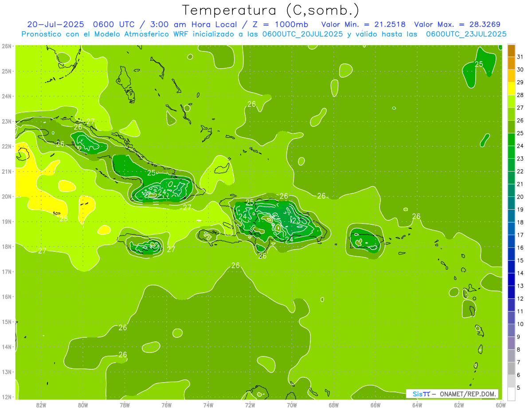Click the 'Temperatura (C,somb.)' chart title

[x=271, y=10]
